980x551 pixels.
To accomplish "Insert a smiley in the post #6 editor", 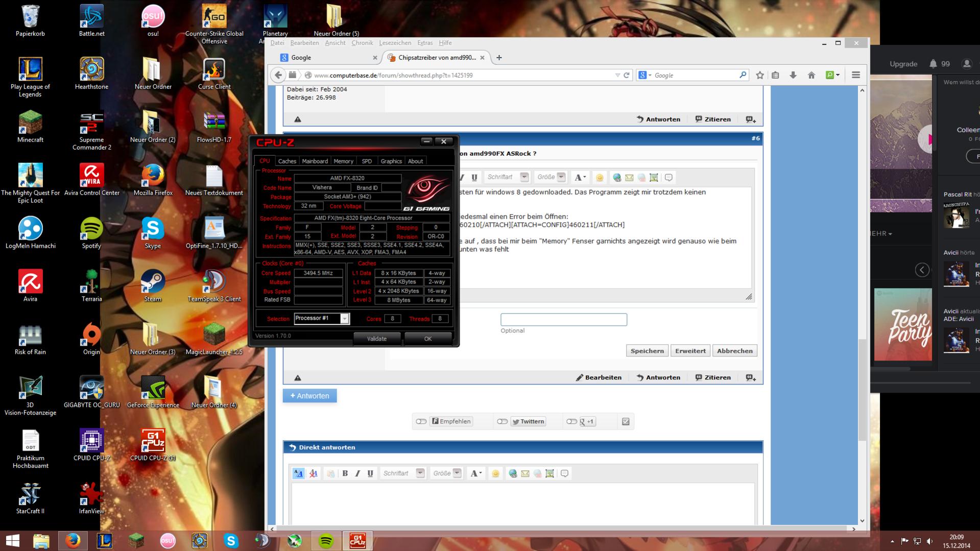I will [600, 177].
